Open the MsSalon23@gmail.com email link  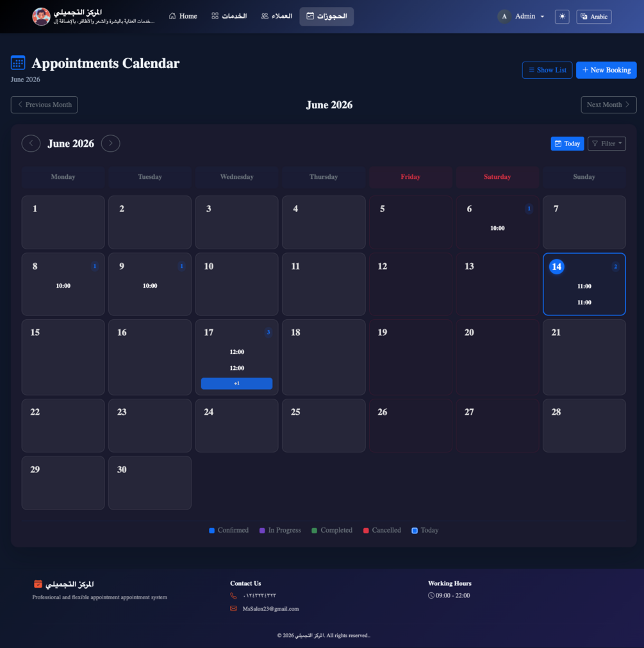pos(270,609)
